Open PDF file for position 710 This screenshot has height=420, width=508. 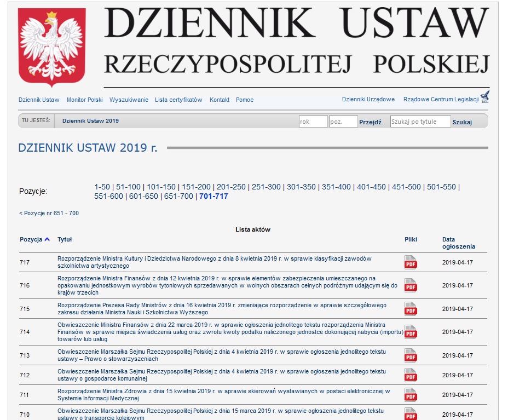point(411,414)
